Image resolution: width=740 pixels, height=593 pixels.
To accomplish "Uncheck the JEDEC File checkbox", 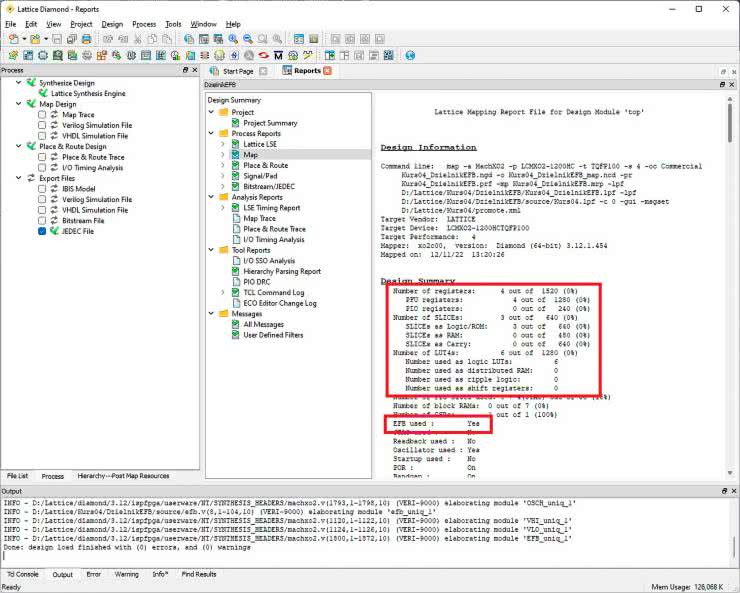I will 42,231.
